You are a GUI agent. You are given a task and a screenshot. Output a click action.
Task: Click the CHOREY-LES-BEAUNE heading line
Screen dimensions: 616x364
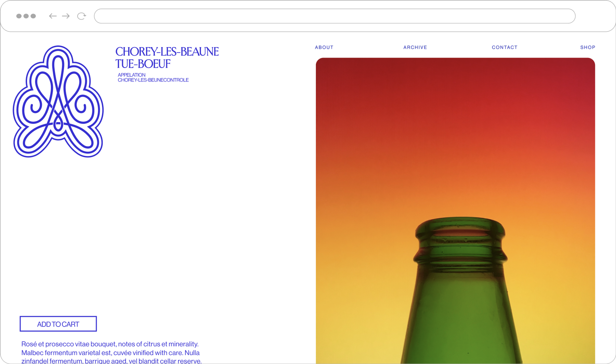pyautogui.click(x=167, y=52)
